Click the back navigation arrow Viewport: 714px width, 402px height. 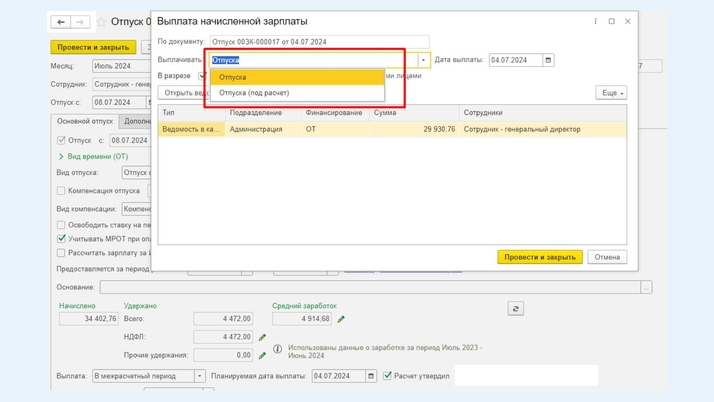point(61,22)
